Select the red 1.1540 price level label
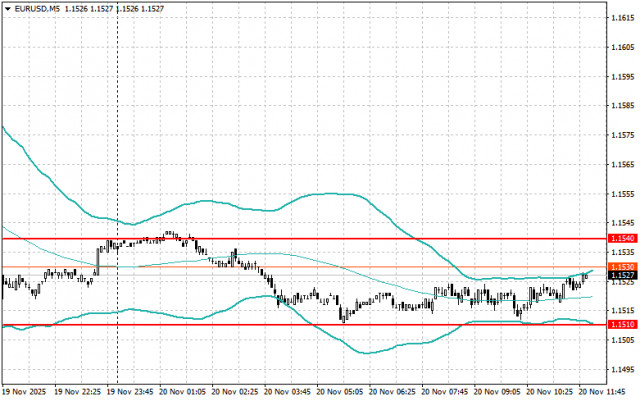This screenshot has height=401, width=640. (622, 238)
